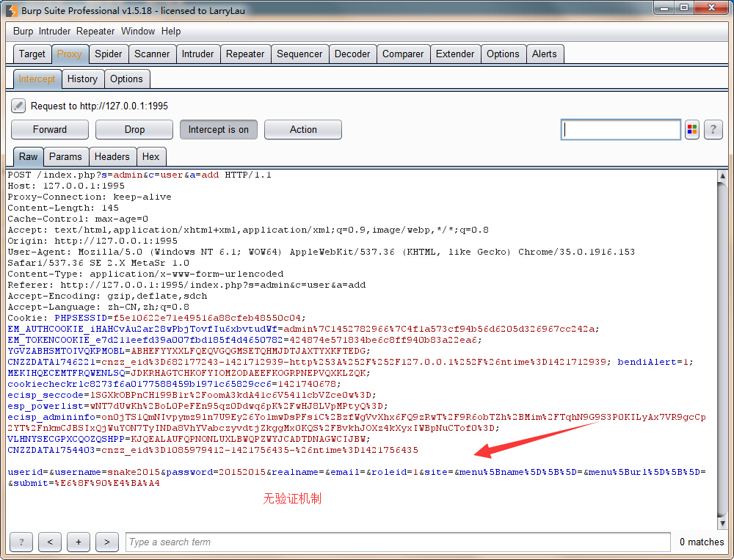Open the highlight color picker icon
The width and height of the screenshot is (734, 560).
point(692,130)
